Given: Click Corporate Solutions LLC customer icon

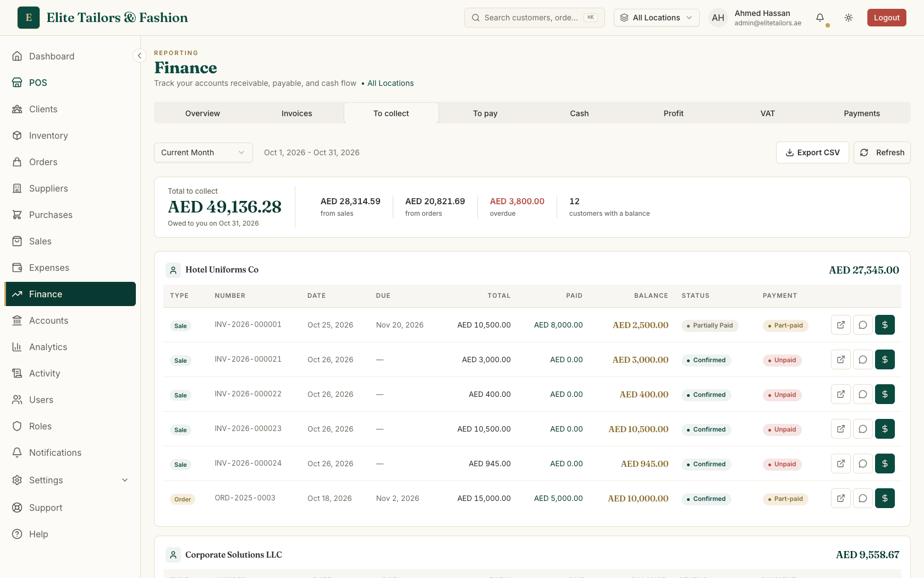Looking at the screenshot, I should click(173, 555).
